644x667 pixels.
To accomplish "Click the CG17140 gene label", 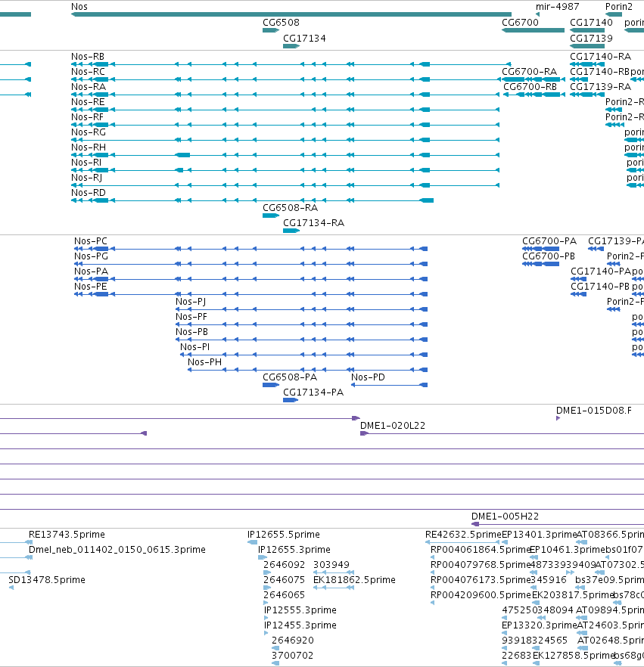I will click(591, 23).
